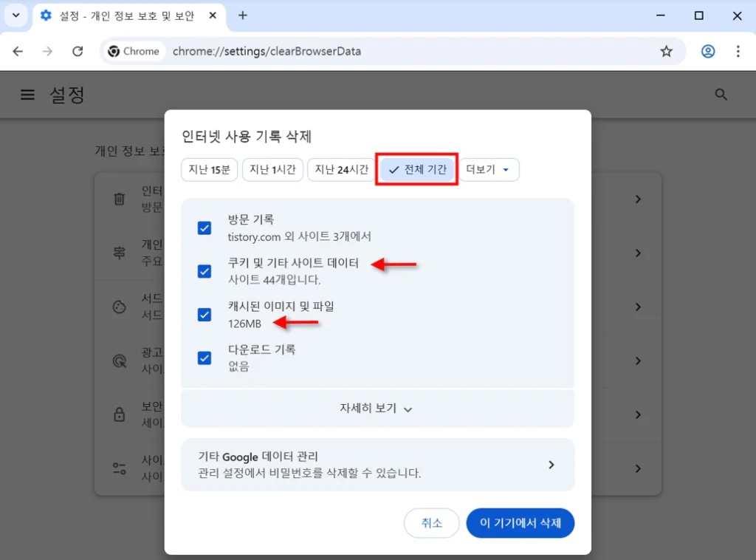Click the 취소 button

431,523
